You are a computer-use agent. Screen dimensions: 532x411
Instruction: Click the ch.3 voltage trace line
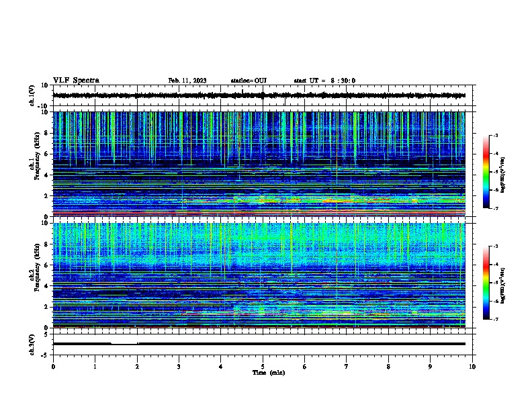259,344
